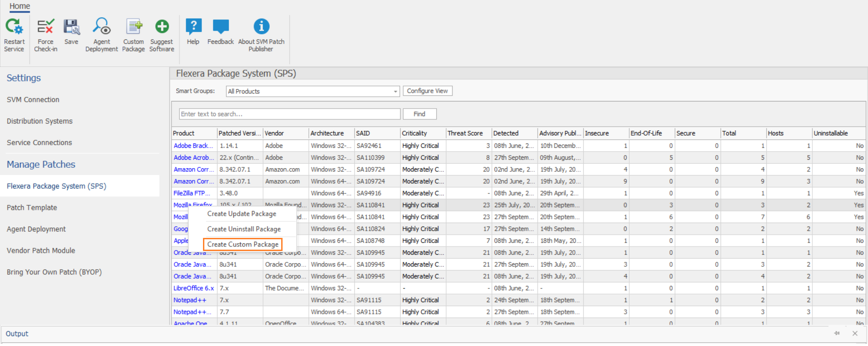Click the Save toolbar icon

click(x=71, y=27)
